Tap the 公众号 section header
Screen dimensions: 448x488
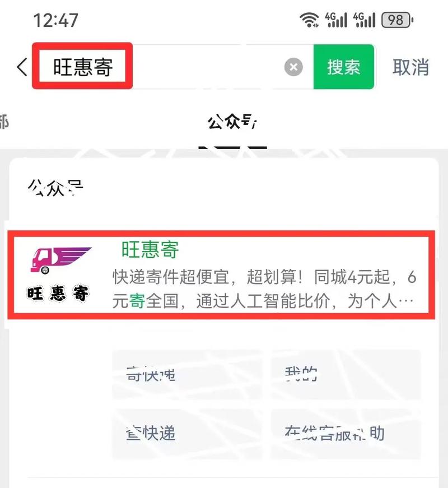pyautogui.click(x=55, y=188)
